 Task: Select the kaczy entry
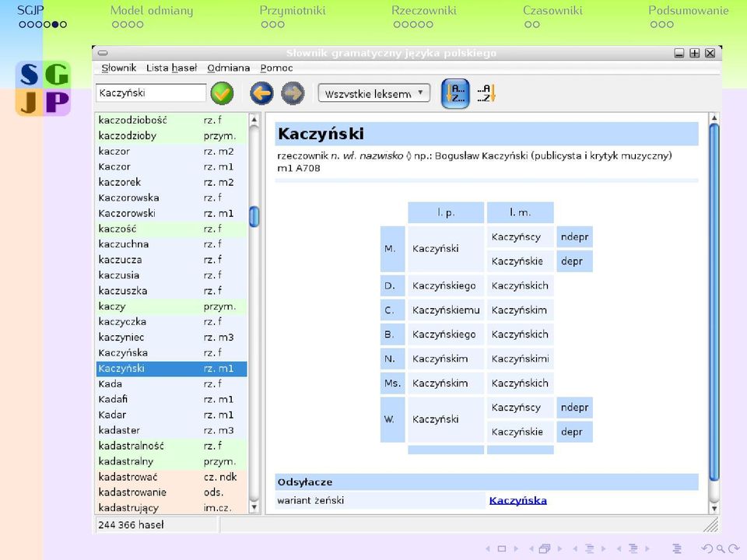[x=171, y=306]
